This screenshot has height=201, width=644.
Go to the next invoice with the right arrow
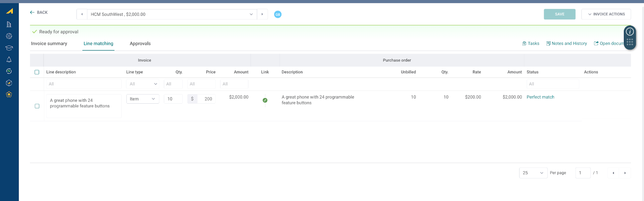[x=262, y=14]
